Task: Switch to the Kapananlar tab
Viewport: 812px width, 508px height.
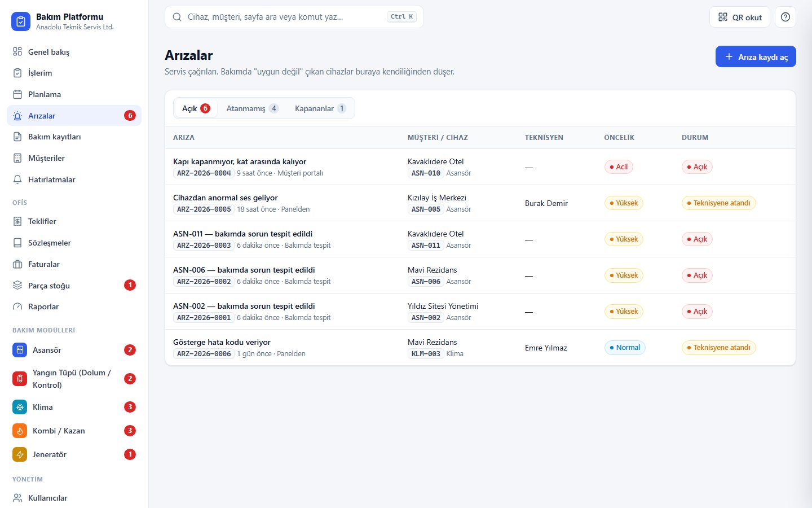Action: (x=320, y=108)
